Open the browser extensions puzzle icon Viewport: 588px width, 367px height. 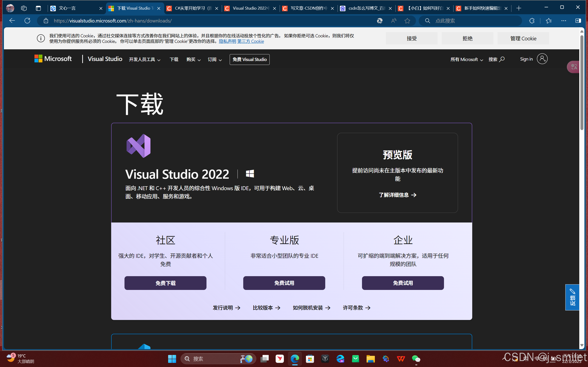[x=532, y=21]
